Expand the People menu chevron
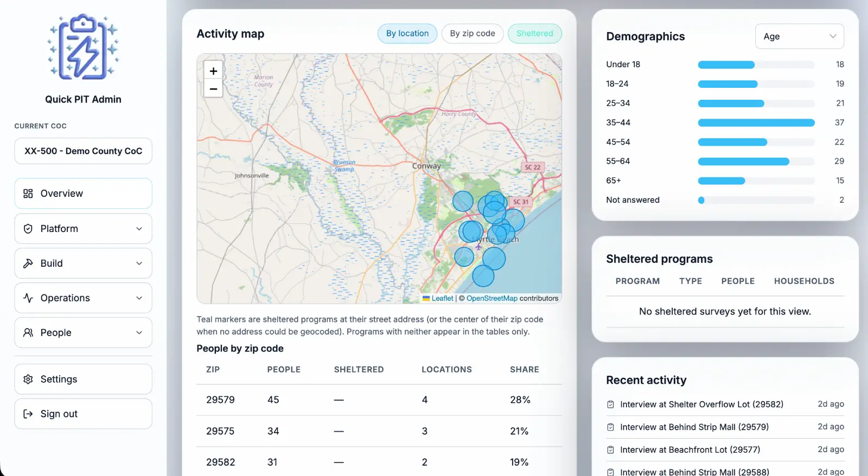The image size is (868, 476). pyautogui.click(x=139, y=333)
